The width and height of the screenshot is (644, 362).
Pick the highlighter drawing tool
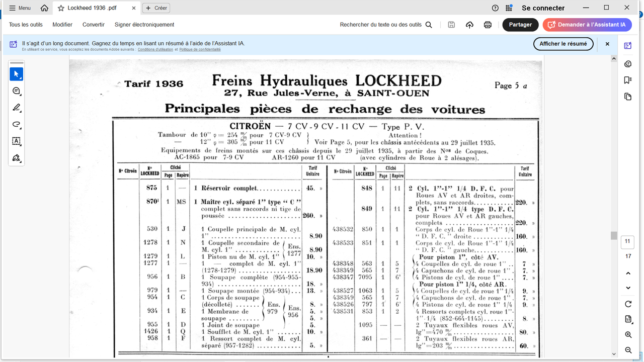[x=17, y=108]
